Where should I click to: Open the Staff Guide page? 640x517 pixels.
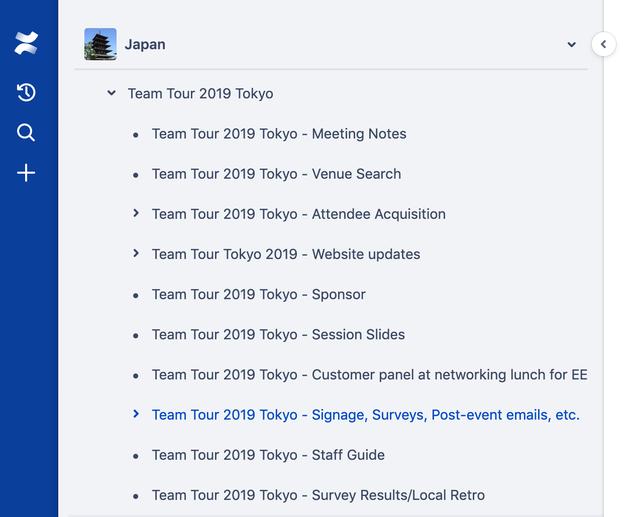point(268,455)
